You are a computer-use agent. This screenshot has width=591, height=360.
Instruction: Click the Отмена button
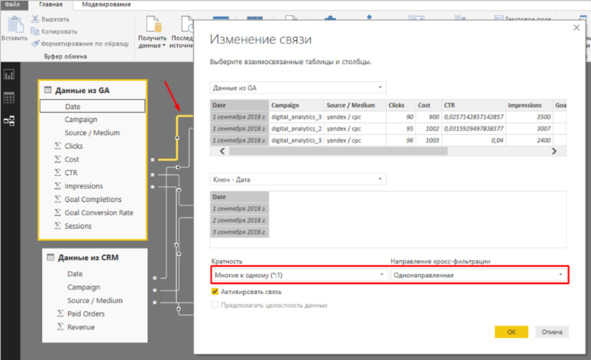[x=552, y=332]
